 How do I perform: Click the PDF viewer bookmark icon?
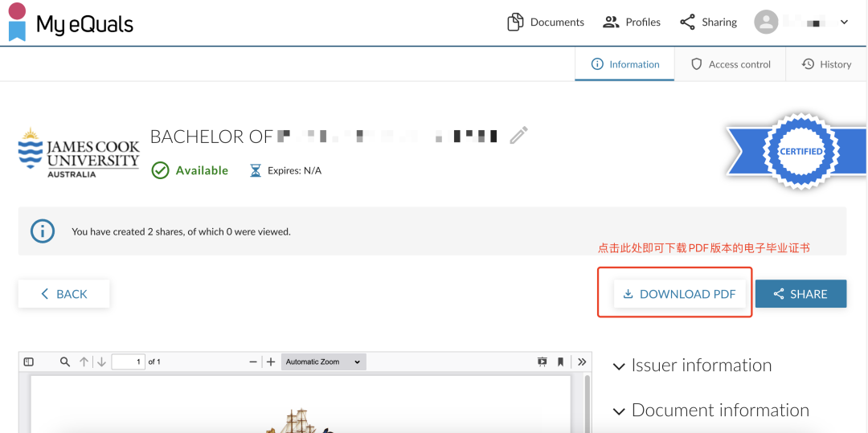pyautogui.click(x=560, y=362)
